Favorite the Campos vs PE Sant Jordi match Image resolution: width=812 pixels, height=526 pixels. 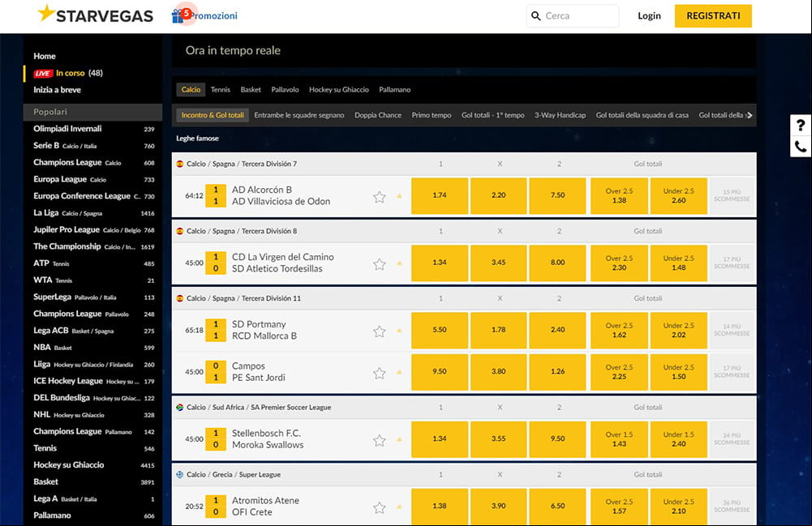(x=380, y=373)
